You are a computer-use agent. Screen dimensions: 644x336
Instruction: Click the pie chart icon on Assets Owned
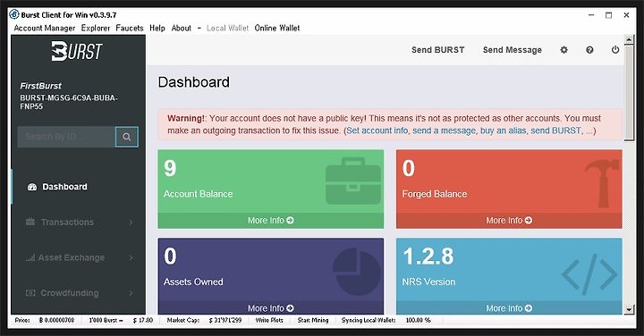coord(357,272)
